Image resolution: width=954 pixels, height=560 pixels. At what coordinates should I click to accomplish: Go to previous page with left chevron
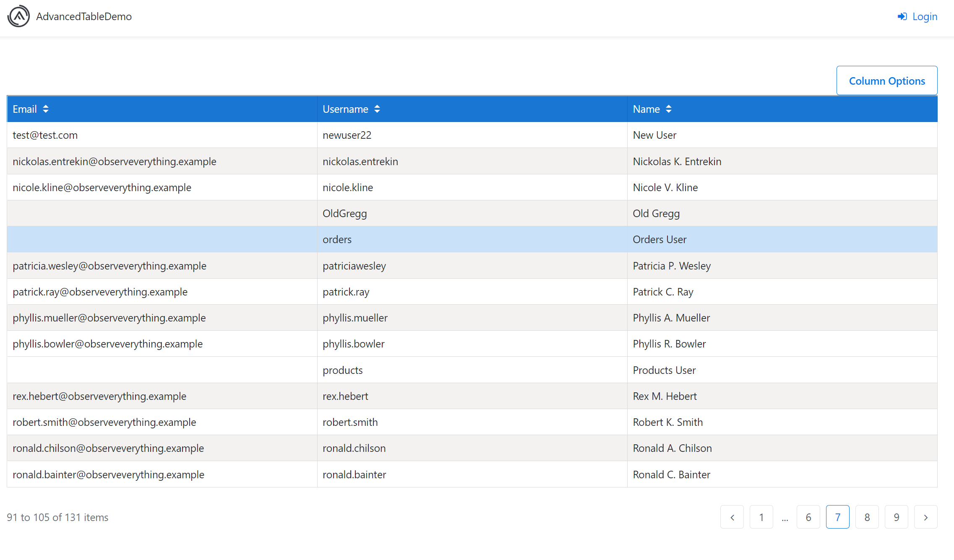tap(732, 517)
